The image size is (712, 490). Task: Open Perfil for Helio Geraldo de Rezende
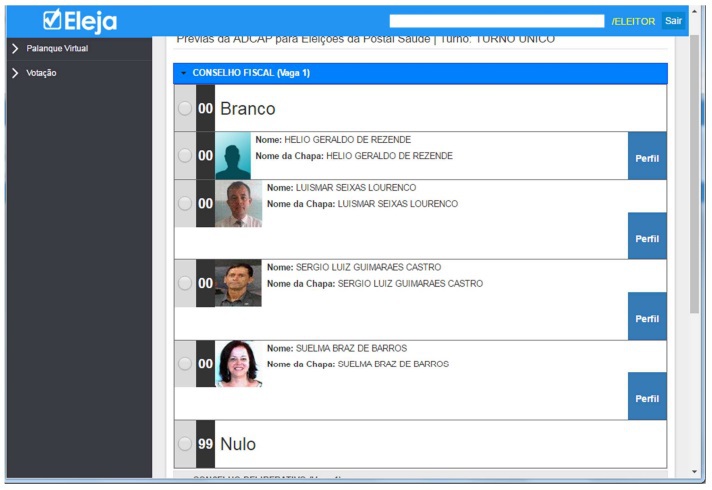point(647,158)
